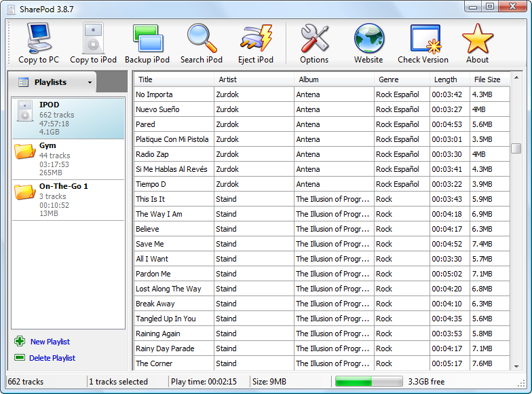Image resolution: width=532 pixels, height=394 pixels.
Task: Open the Options tools icon
Action: pyautogui.click(x=314, y=38)
